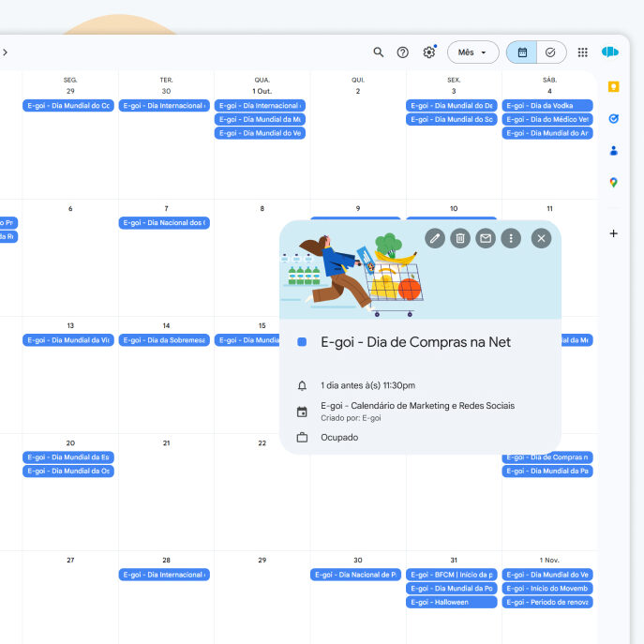This screenshot has width=644, height=644.
Task: Open the E-goi - Dia da Vodka event
Action: click(547, 106)
